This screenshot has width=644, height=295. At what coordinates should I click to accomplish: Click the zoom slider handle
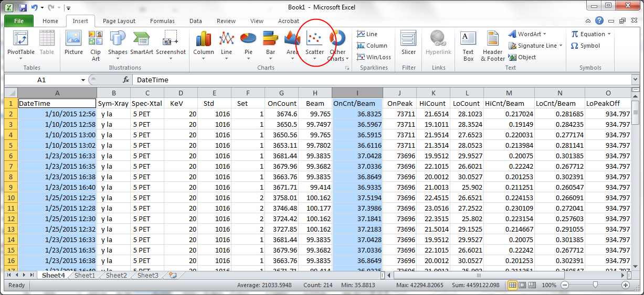point(595,285)
